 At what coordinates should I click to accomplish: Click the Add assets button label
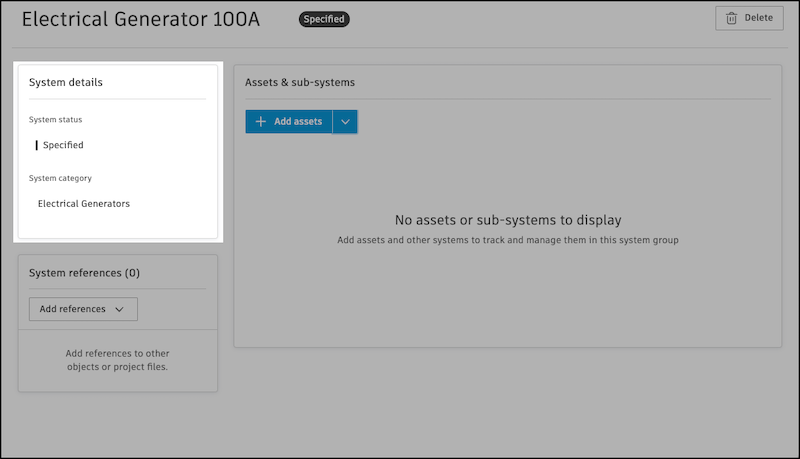[298, 121]
